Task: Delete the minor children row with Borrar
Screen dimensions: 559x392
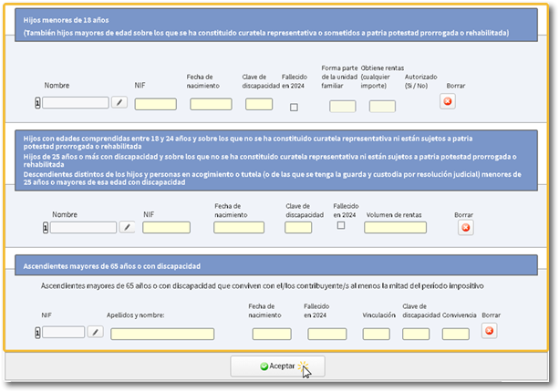Action: coord(448,102)
